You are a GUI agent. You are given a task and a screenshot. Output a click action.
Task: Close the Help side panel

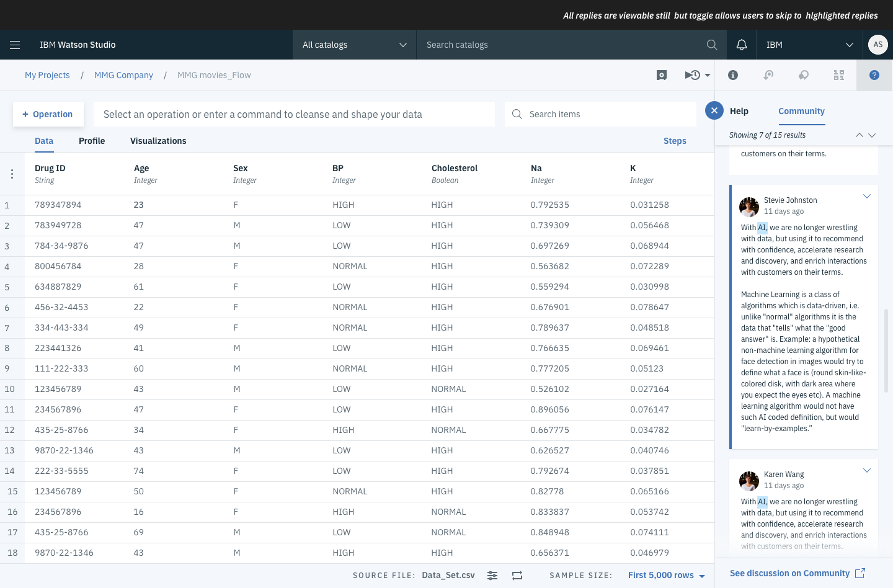[714, 111]
